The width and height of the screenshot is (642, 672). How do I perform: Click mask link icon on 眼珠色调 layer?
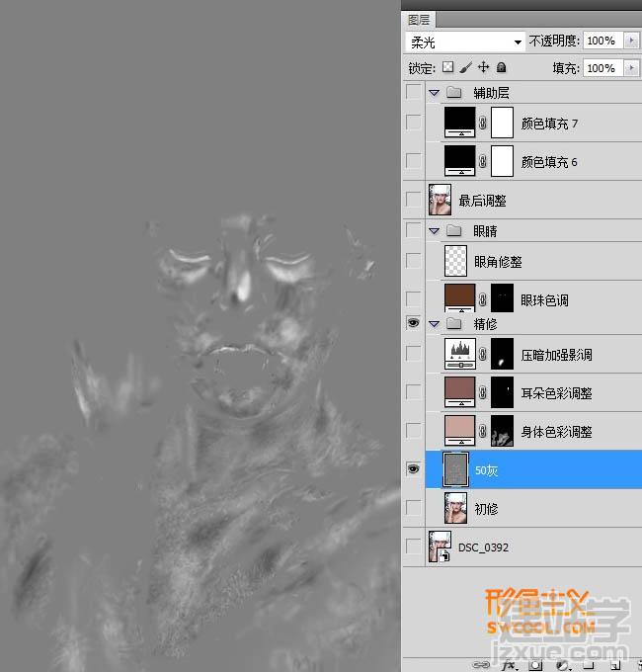pos(483,299)
